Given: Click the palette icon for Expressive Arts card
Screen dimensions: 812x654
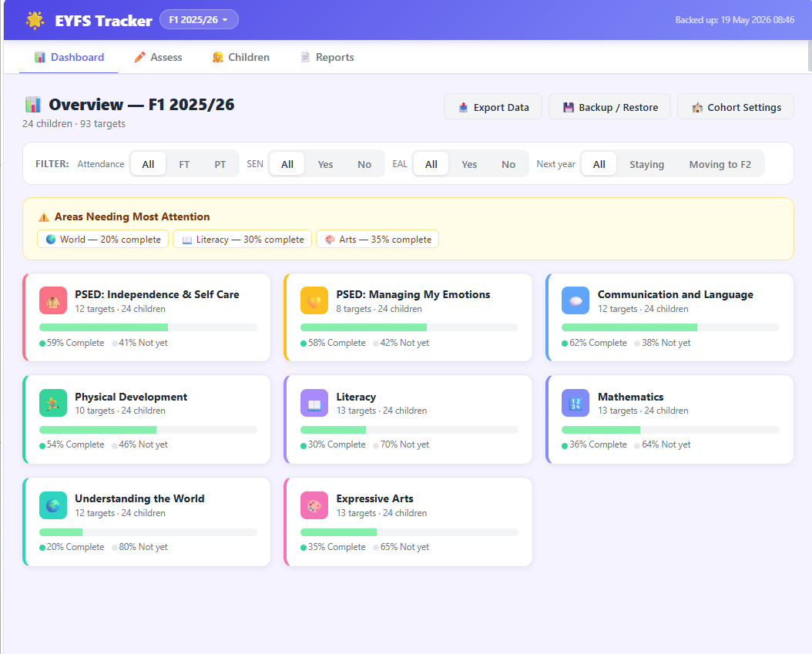Looking at the screenshot, I should pyautogui.click(x=314, y=505).
